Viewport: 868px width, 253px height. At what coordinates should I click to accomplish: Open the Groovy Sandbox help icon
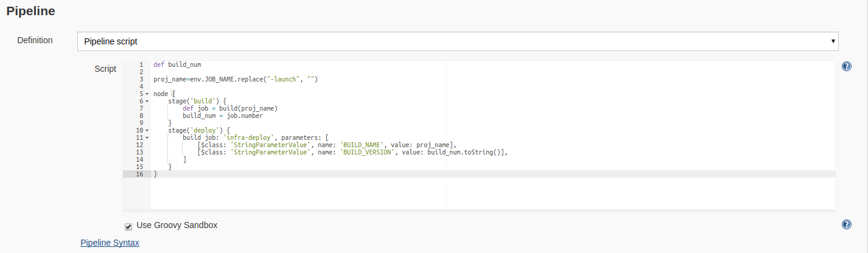point(846,224)
